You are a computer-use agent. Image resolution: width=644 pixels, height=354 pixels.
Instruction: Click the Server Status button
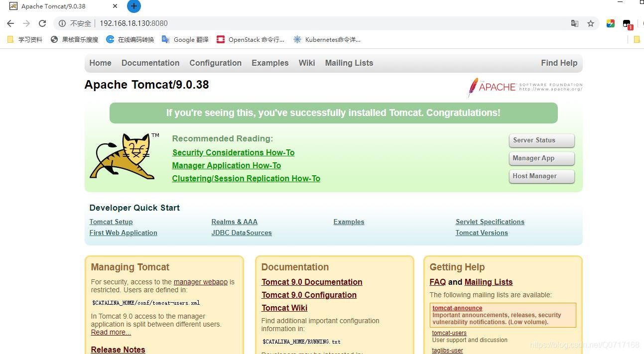(541, 140)
